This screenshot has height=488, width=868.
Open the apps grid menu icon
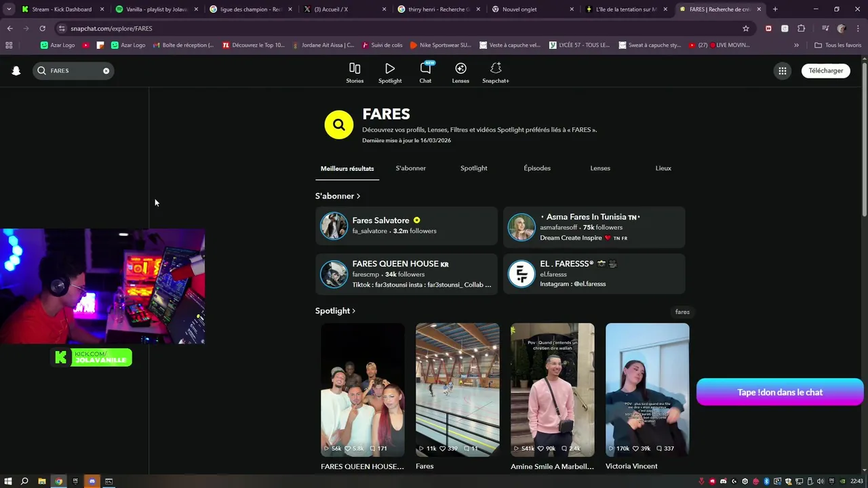(x=783, y=70)
